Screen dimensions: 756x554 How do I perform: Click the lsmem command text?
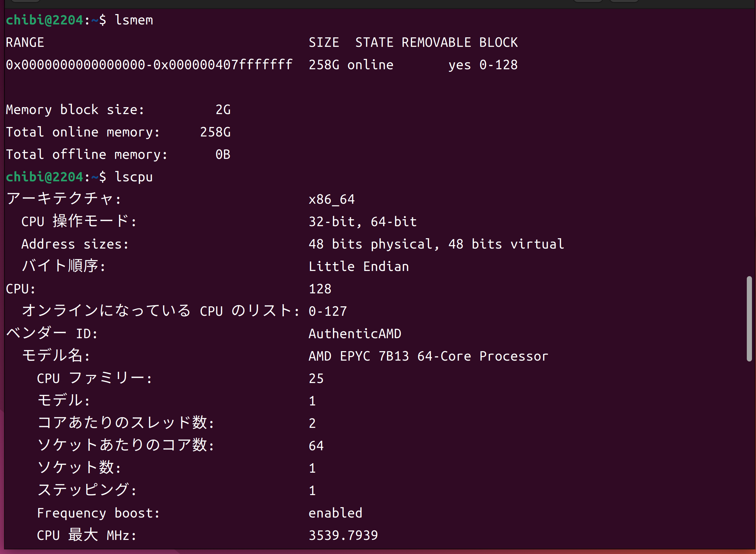click(133, 20)
